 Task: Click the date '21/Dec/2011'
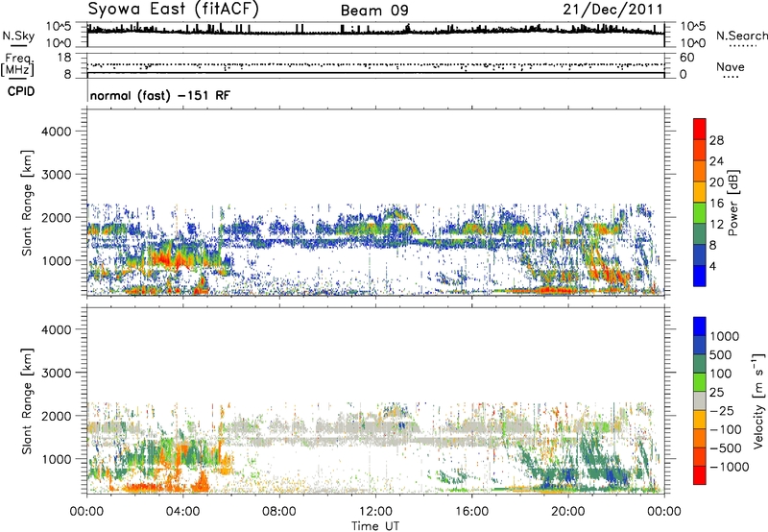click(x=612, y=10)
